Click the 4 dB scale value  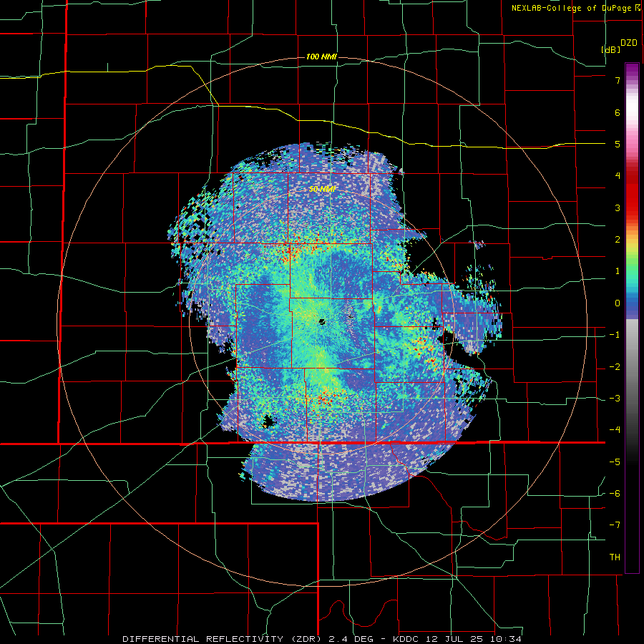(618, 176)
